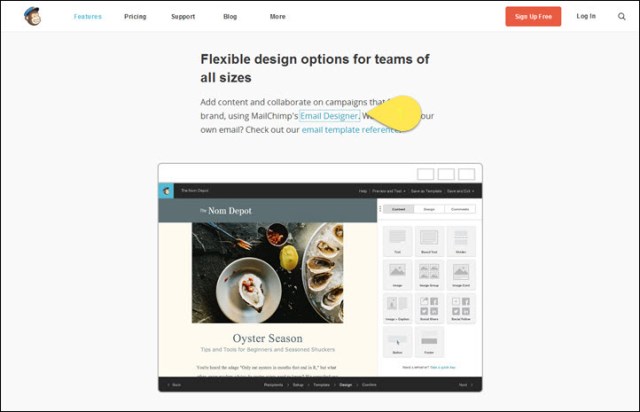Viewport: 640px width, 412px height.
Task: Expand the Save and Exit dropdown
Action: pos(460,191)
